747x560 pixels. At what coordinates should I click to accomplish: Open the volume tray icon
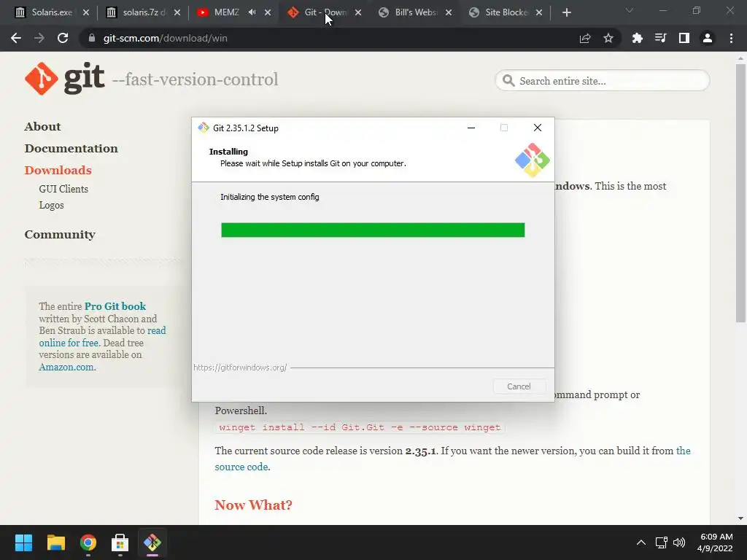(679, 542)
